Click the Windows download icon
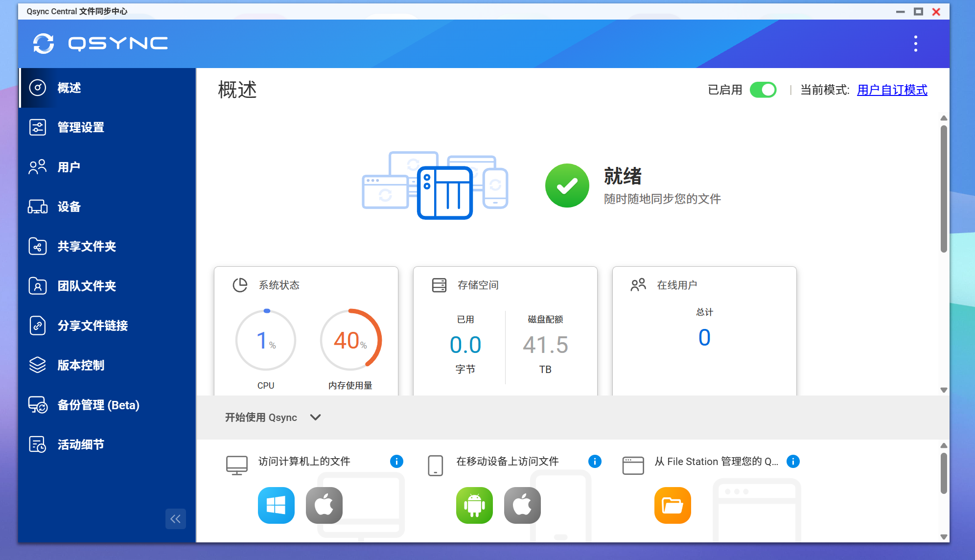This screenshot has width=975, height=560. [276, 505]
